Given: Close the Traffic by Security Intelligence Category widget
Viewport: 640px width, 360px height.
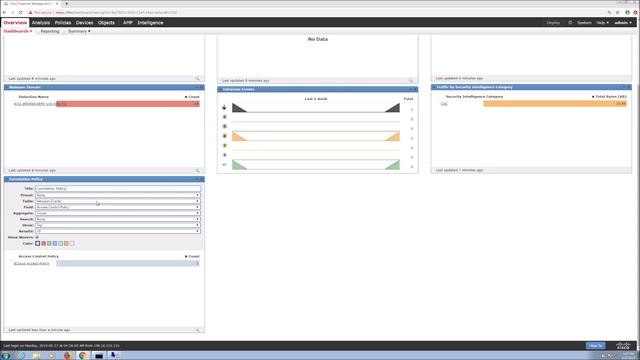Looking at the screenshot, I should [629, 87].
